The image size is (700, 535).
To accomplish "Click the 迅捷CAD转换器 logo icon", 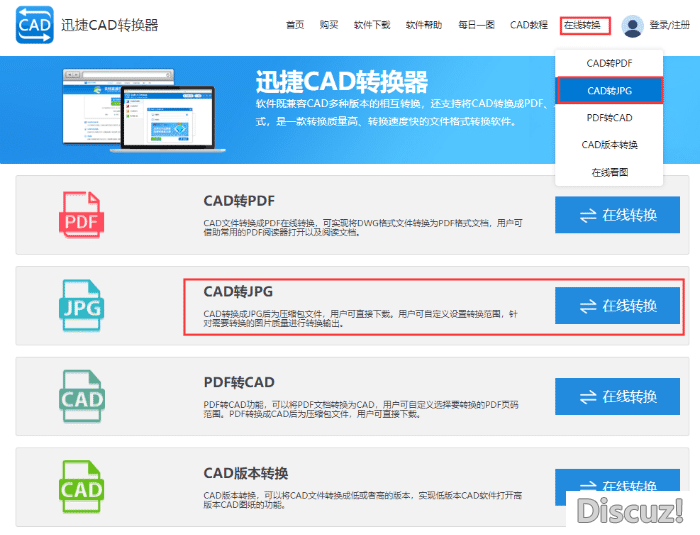I will [33, 25].
